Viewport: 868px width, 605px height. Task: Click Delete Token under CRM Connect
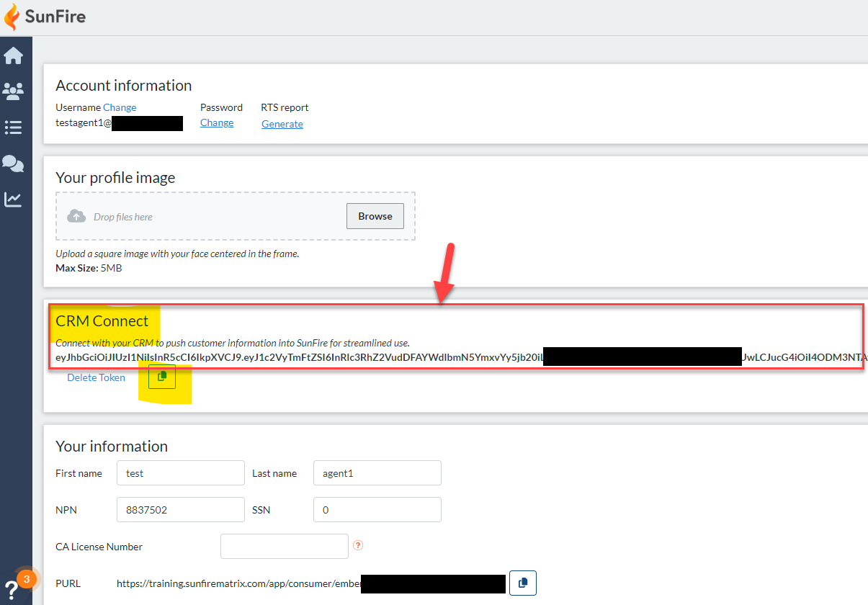click(96, 377)
